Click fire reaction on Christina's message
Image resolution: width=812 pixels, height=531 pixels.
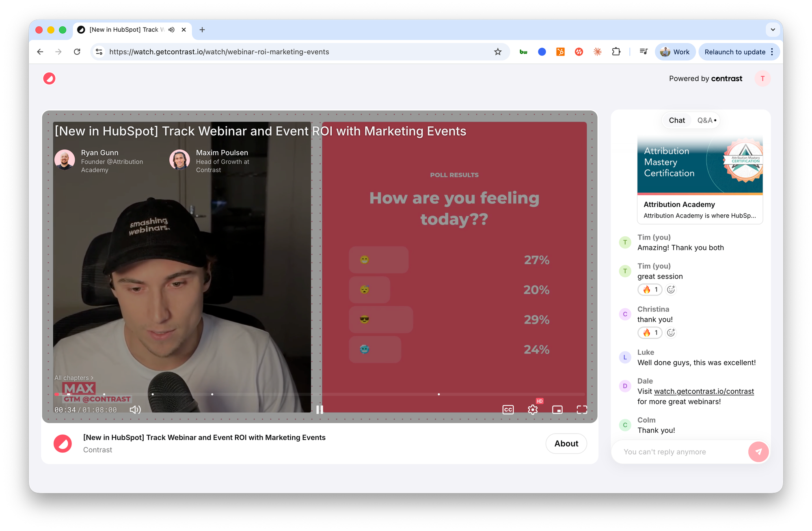(x=650, y=332)
